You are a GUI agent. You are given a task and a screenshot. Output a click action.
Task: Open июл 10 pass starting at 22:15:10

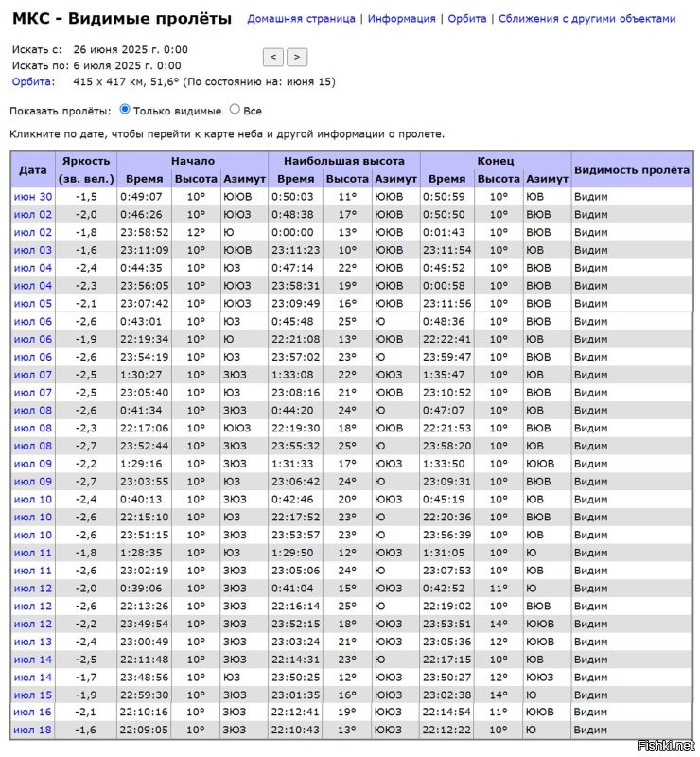pos(33,518)
